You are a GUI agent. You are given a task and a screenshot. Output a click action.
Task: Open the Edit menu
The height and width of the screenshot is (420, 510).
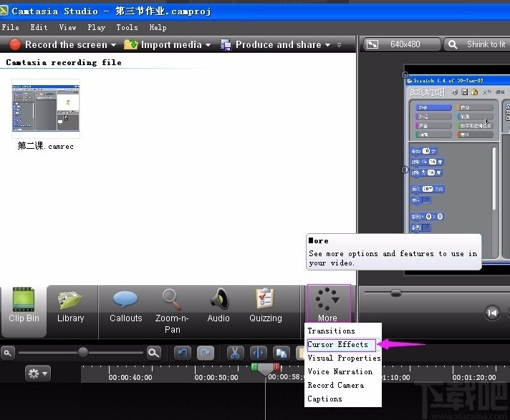pos(39,28)
